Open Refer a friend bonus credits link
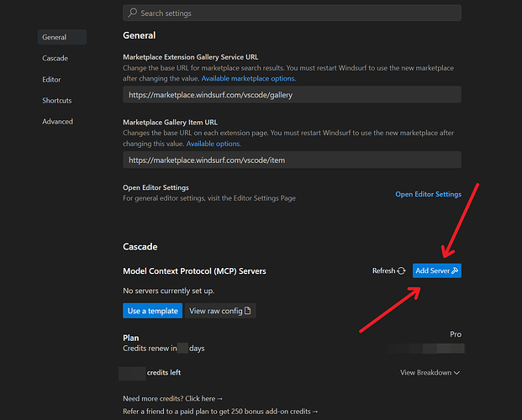The width and height of the screenshot is (522, 420). [x=220, y=412]
